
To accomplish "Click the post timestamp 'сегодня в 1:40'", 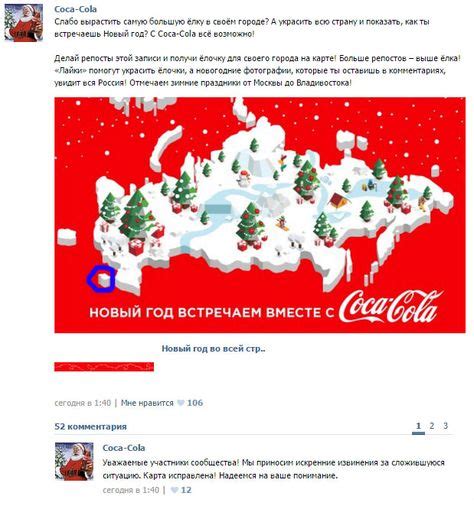I will (82, 403).
